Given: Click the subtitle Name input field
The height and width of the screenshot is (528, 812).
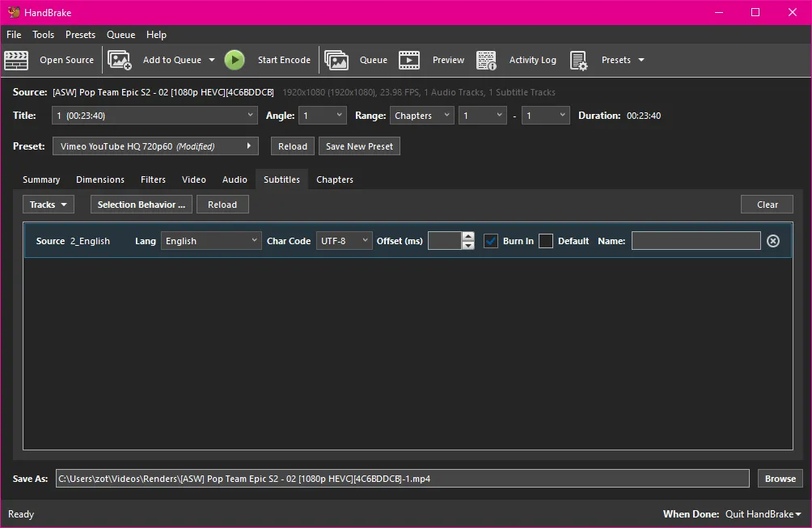Looking at the screenshot, I should coord(696,240).
